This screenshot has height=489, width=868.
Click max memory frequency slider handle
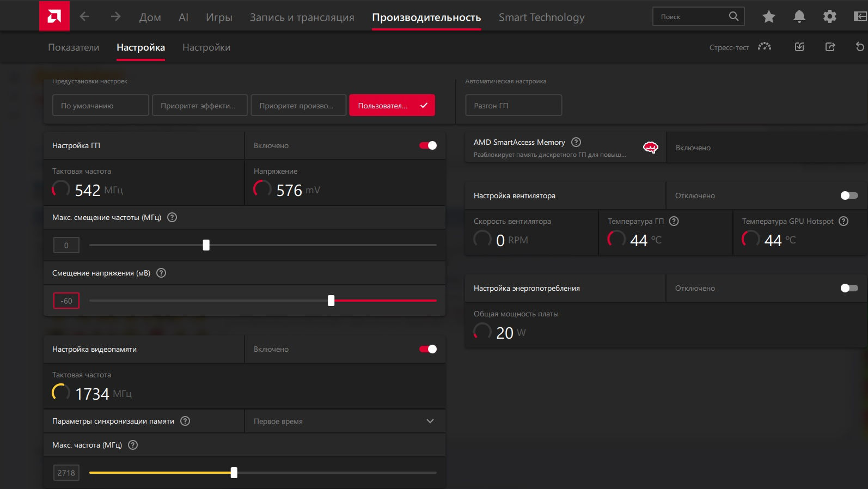pyautogui.click(x=234, y=473)
